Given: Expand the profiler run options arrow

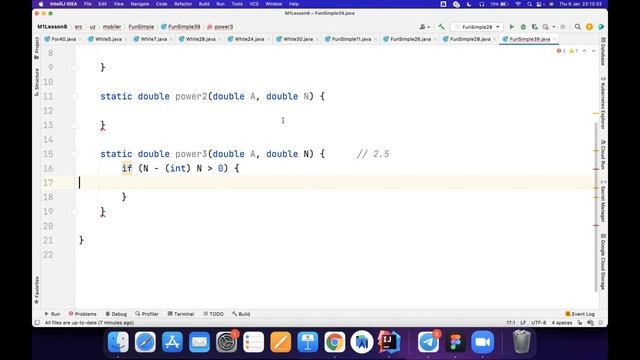Looking at the screenshot, I should 553,27.
